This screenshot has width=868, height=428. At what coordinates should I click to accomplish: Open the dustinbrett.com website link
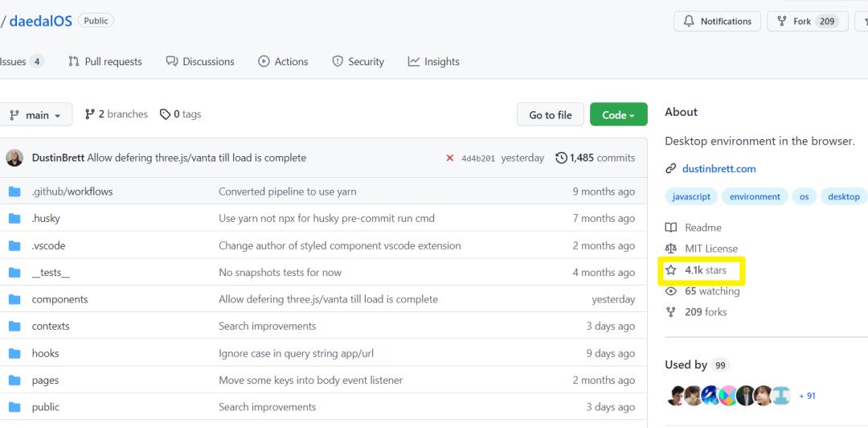(x=719, y=168)
